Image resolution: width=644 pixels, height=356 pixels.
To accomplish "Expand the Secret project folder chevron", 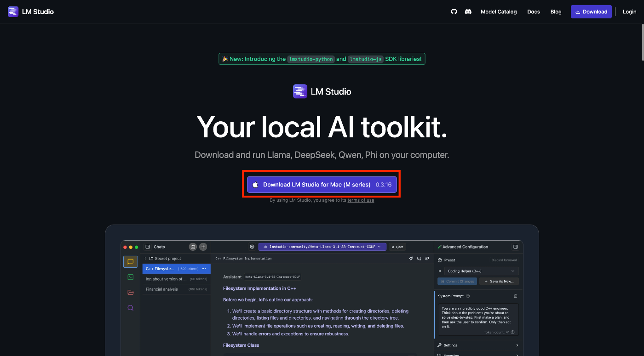I will click(145, 259).
